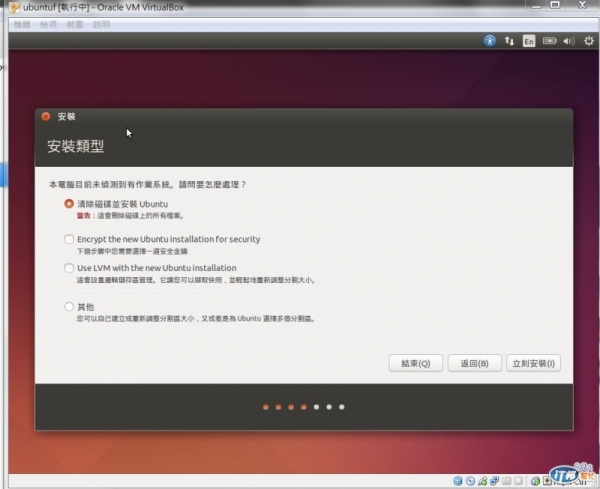Click the shared folders status icon
The height and width of the screenshot is (489, 600).
point(506,481)
